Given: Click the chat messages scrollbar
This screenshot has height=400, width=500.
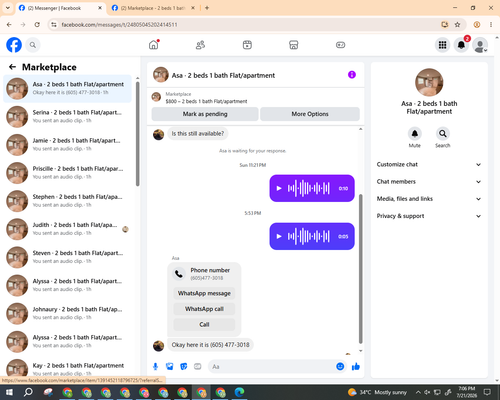Looking at the screenshot, I should (360, 268).
